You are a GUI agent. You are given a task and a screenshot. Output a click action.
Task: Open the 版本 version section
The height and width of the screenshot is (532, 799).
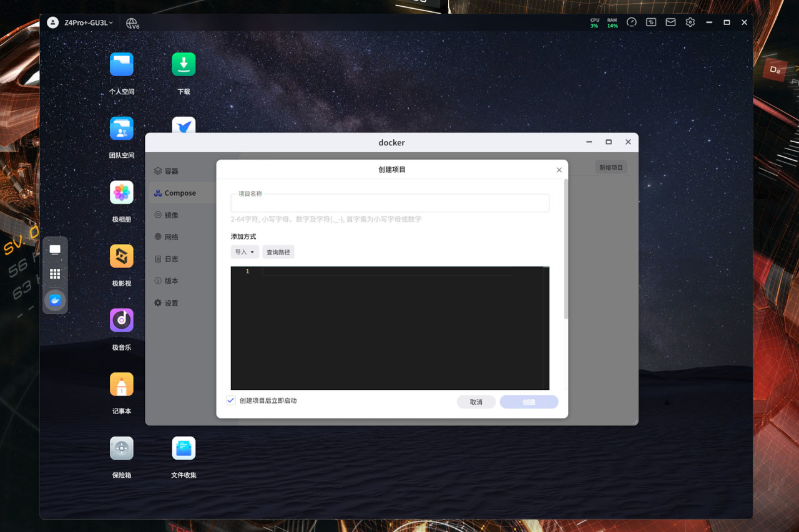(171, 281)
